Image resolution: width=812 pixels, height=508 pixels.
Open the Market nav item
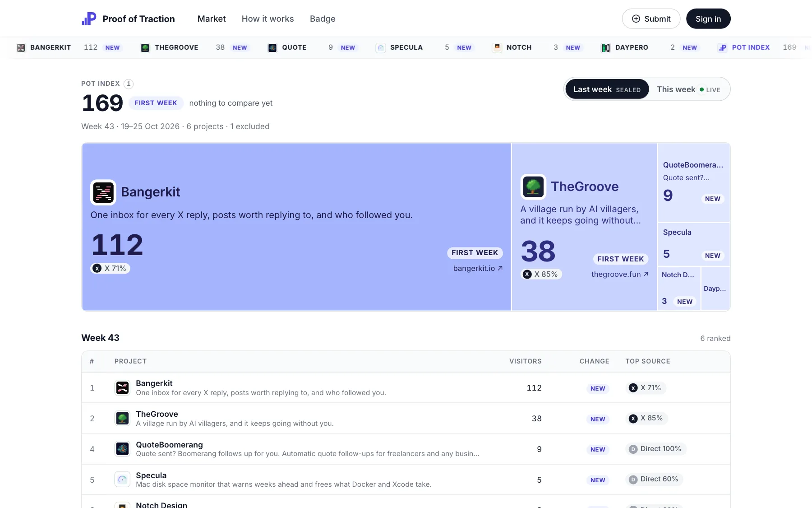point(212,19)
